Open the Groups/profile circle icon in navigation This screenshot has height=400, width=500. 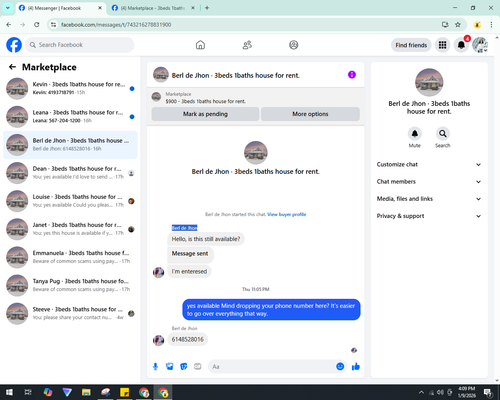294,45
